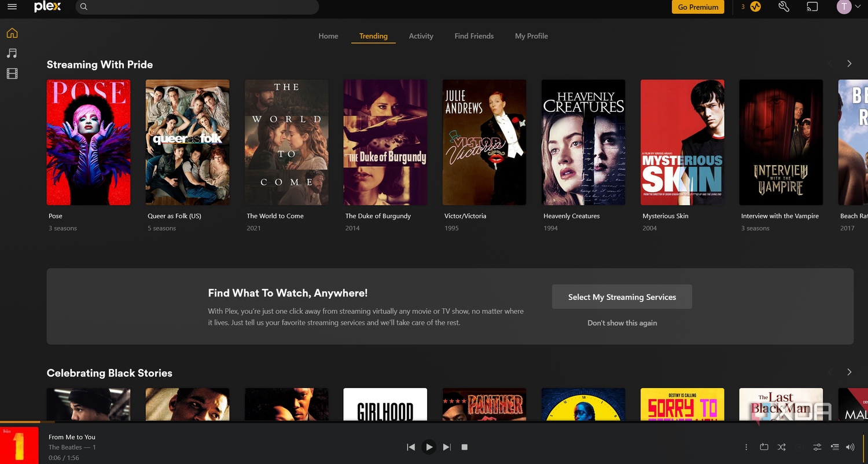Open Plex settings via the wrench icon
868x464 pixels.
[784, 7]
